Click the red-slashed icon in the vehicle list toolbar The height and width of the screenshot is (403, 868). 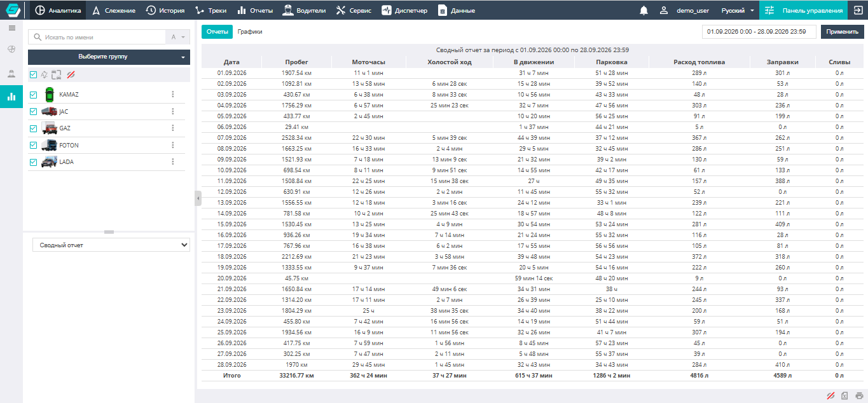[71, 75]
